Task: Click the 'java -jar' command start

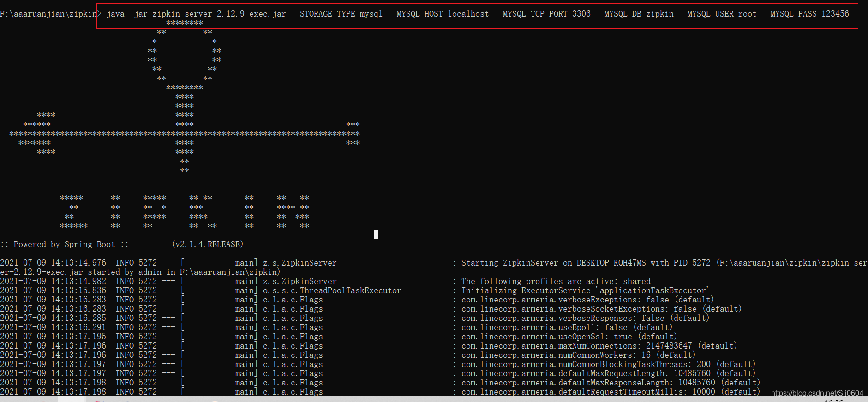Action: [127, 14]
